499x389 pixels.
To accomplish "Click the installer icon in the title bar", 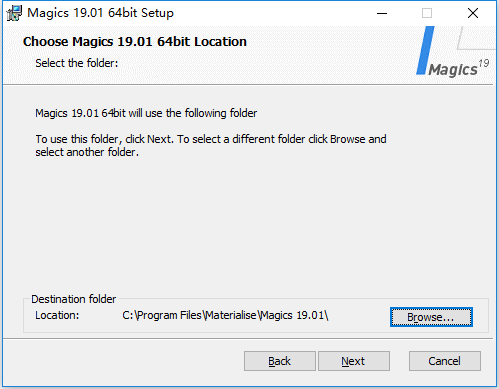I will (14, 13).
